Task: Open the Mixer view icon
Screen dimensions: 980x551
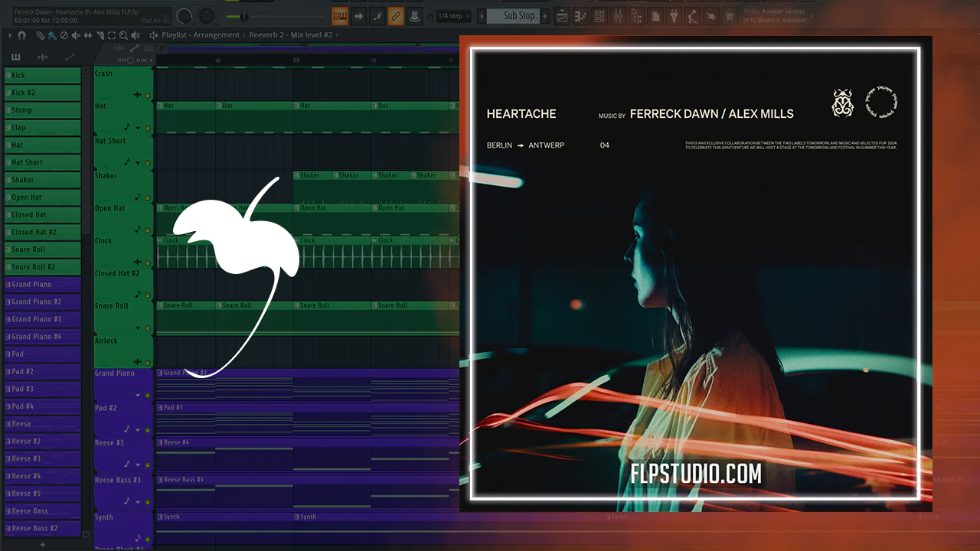Action: (x=618, y=15)
